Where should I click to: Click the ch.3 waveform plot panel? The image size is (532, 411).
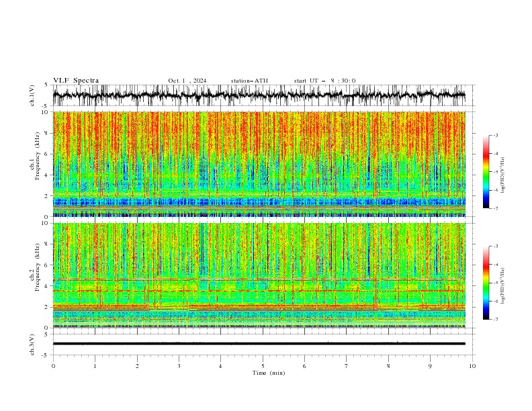[x=263, y=345]
